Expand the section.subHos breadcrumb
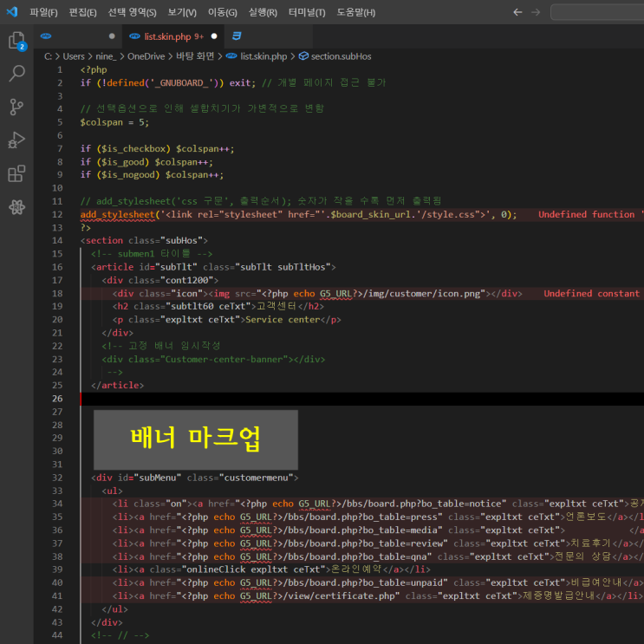This screenshot has width=644, height=644. [340, 56]
